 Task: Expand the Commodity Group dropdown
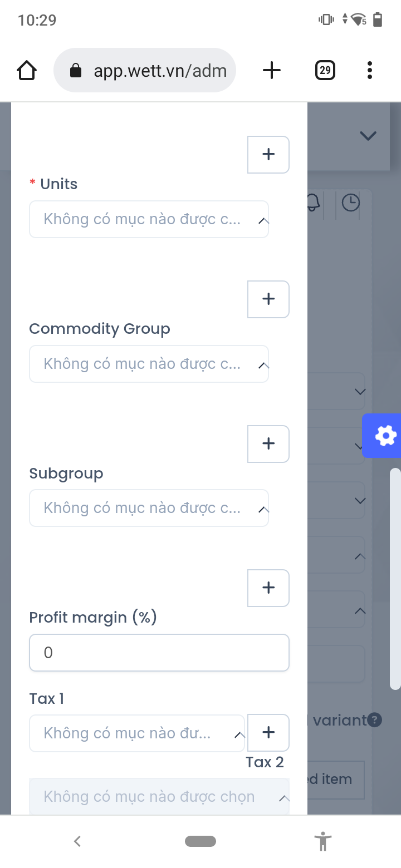click(x=149, y=364)
